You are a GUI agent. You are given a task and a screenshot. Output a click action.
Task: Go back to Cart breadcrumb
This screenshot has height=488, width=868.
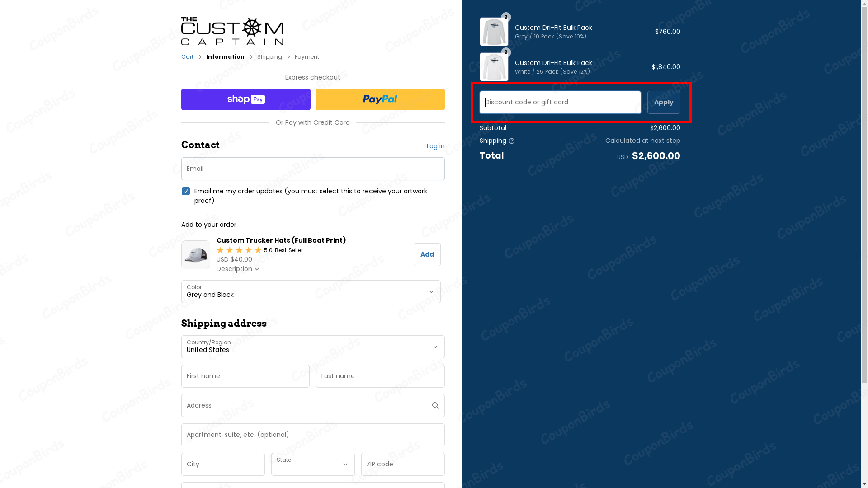[x=187, y=57]
